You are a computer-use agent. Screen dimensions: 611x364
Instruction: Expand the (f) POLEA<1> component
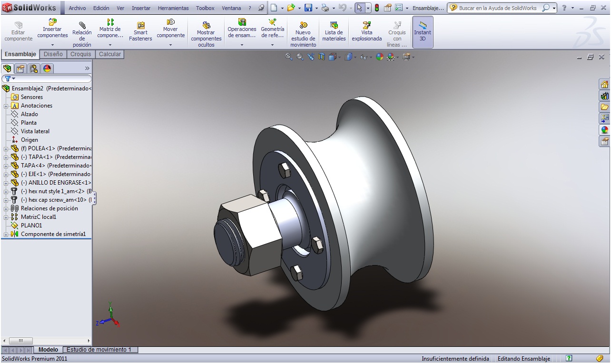point(6,148)
